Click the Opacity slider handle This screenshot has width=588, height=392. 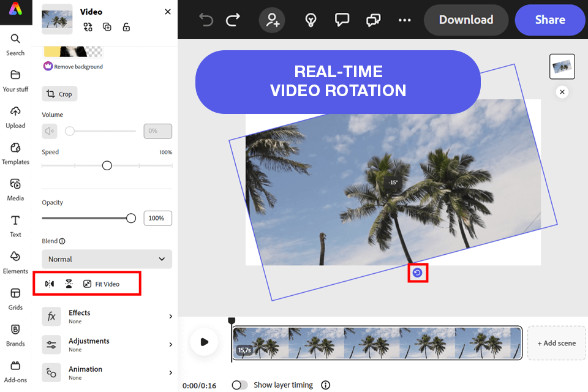[x=131, y=218]
